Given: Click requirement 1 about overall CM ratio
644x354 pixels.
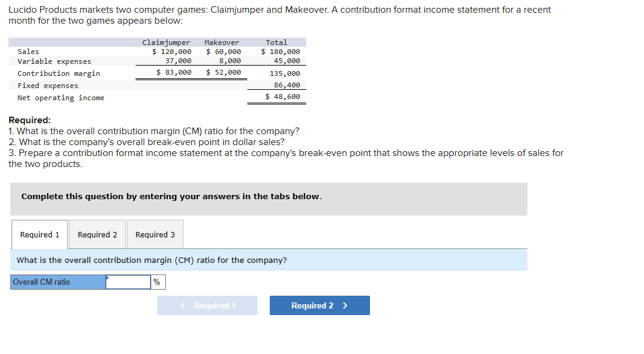Looking at the screenshot, I should 154,131.
